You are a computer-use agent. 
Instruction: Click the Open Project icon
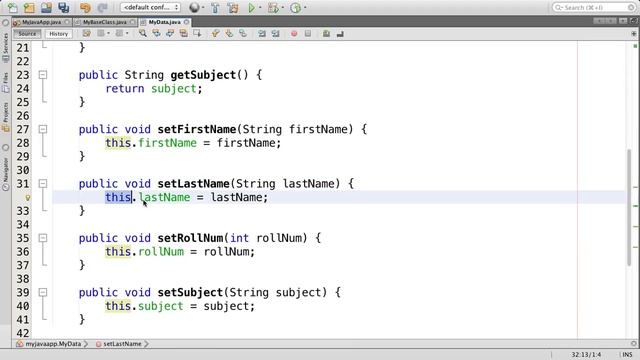pyautogui.click(x=47, y=7)
